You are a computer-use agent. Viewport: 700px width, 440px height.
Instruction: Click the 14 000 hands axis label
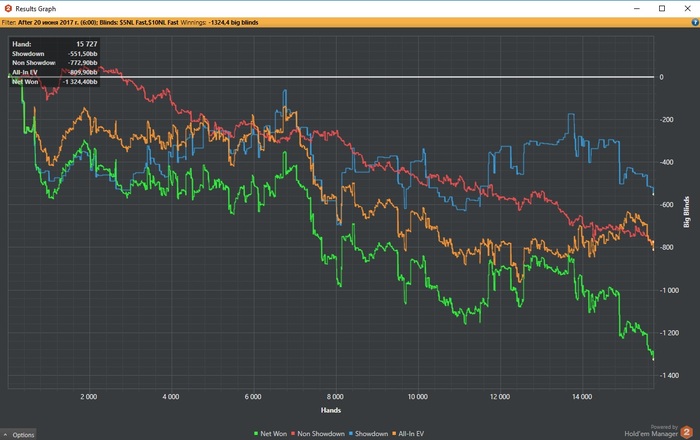coord(581,397)
